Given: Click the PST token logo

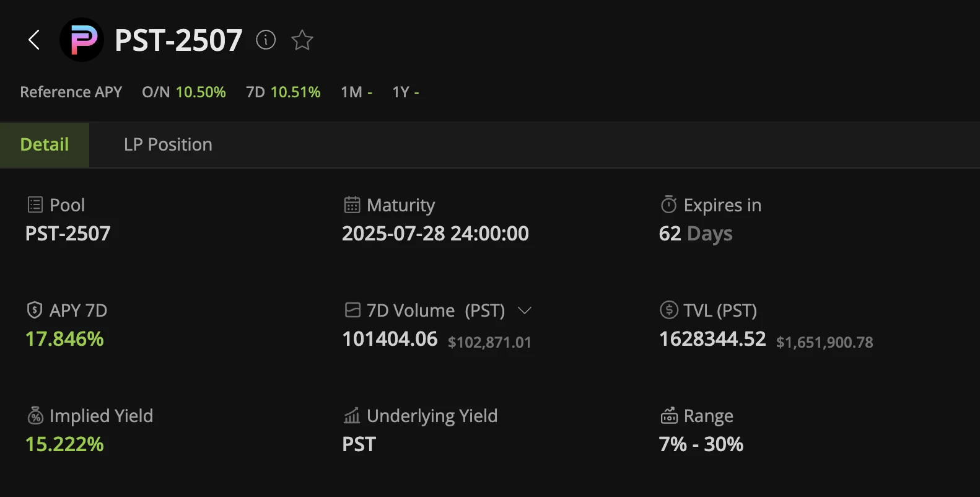Looking at the screenshot, I should coord(82,40).
